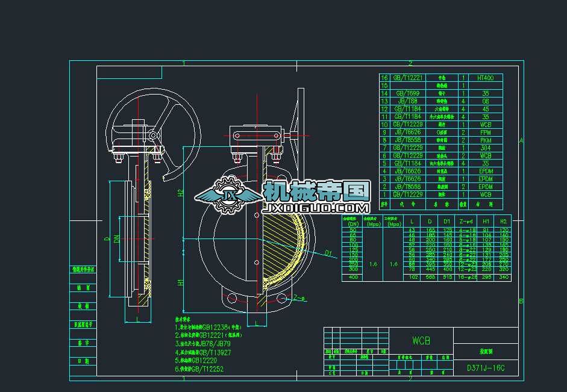Select EPDM material in parts list row 3

486,179
